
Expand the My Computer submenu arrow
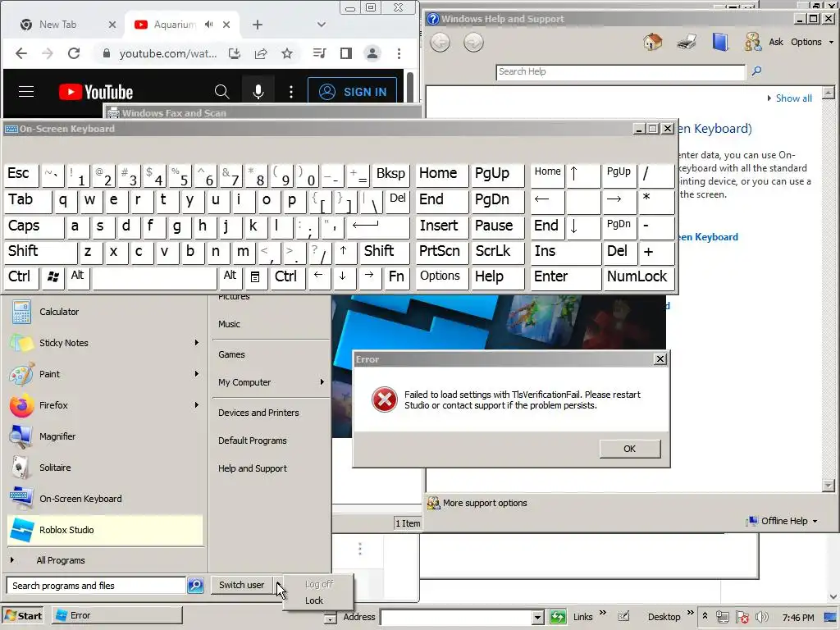click(x=322, y=382)
